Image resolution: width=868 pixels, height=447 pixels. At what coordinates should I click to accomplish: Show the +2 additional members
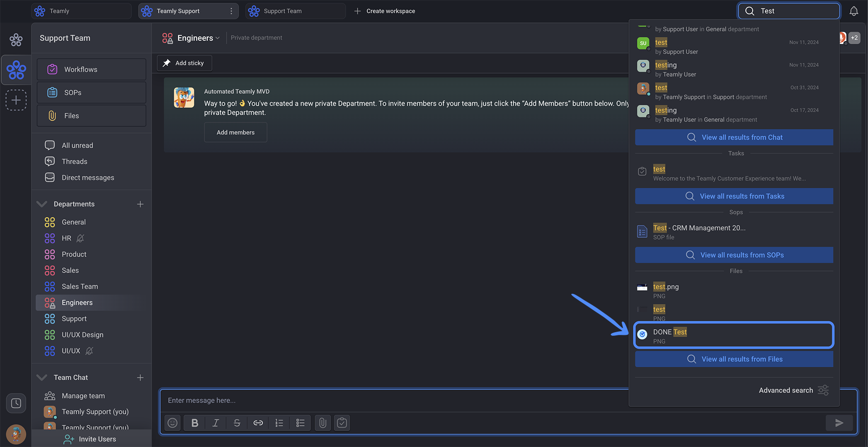click(854, 38)
